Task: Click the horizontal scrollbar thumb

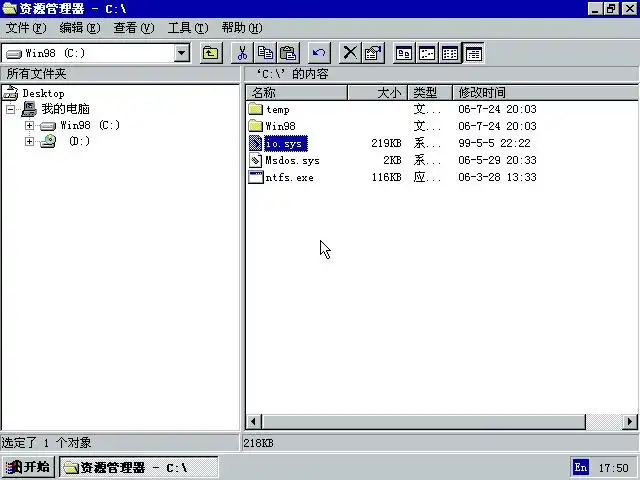Action: coord(424,422)
